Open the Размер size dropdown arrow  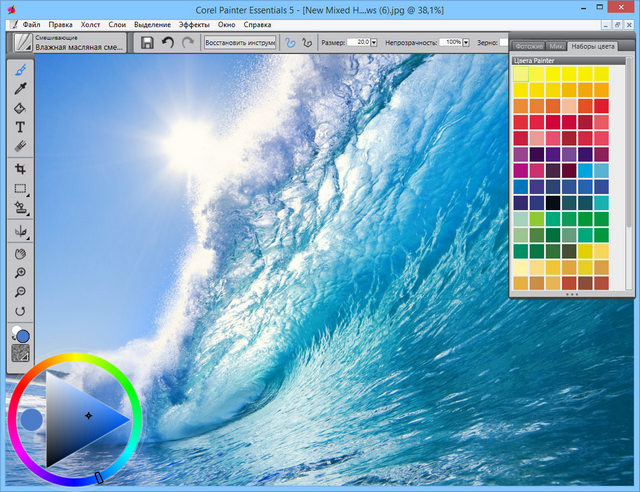(374, 43)
